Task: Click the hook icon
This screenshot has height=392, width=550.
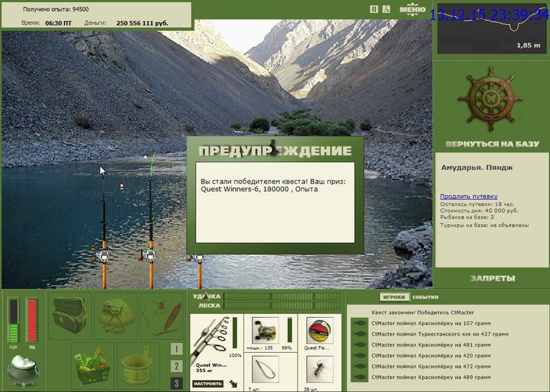Action: click(265, 369)
